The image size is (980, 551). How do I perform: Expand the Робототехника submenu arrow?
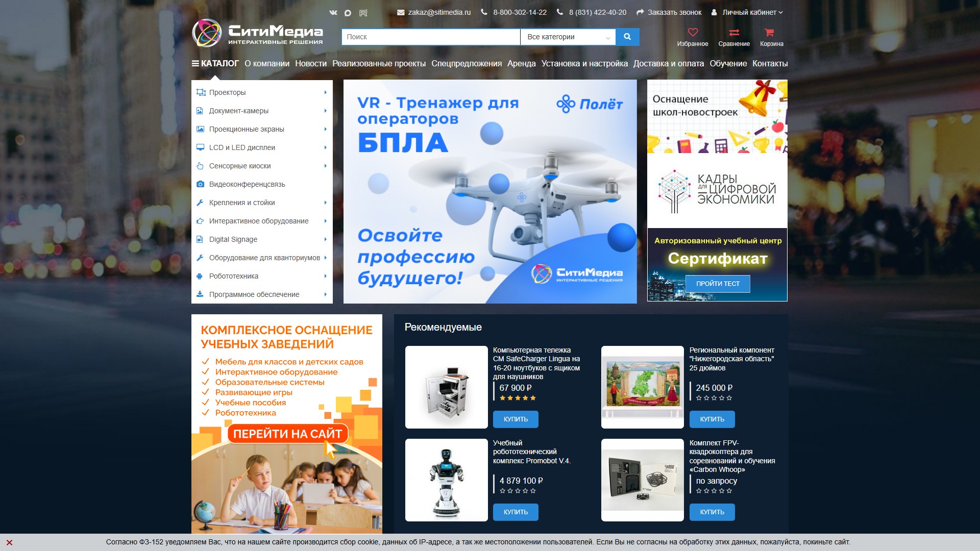(325, 276)
